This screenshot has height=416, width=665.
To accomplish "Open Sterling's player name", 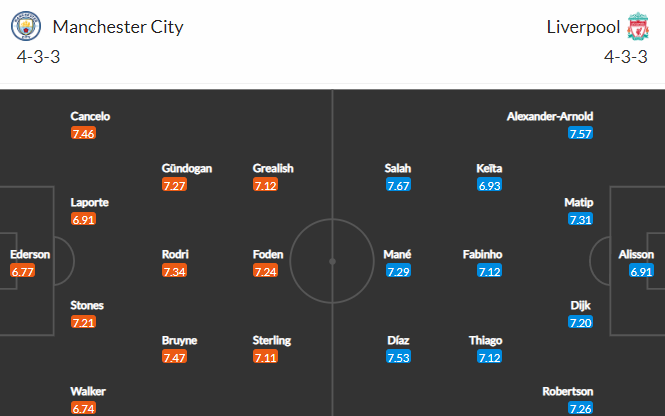I will pos(271,341).
